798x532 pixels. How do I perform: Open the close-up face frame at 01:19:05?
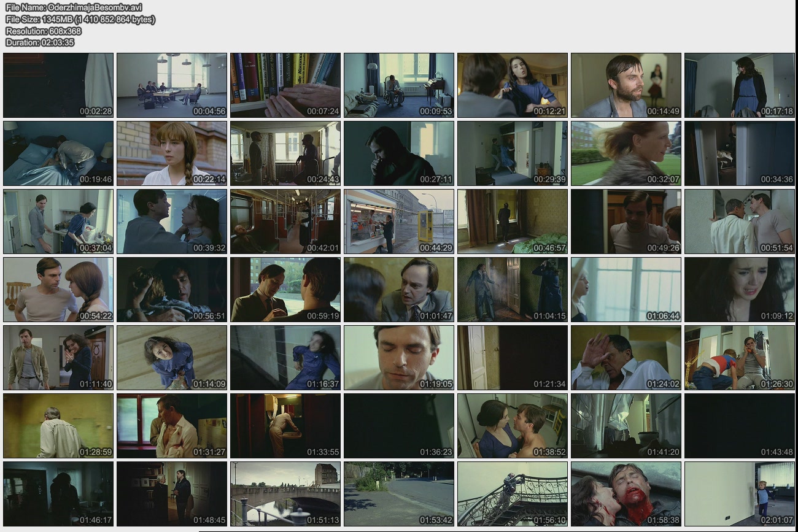coord(399,358)
